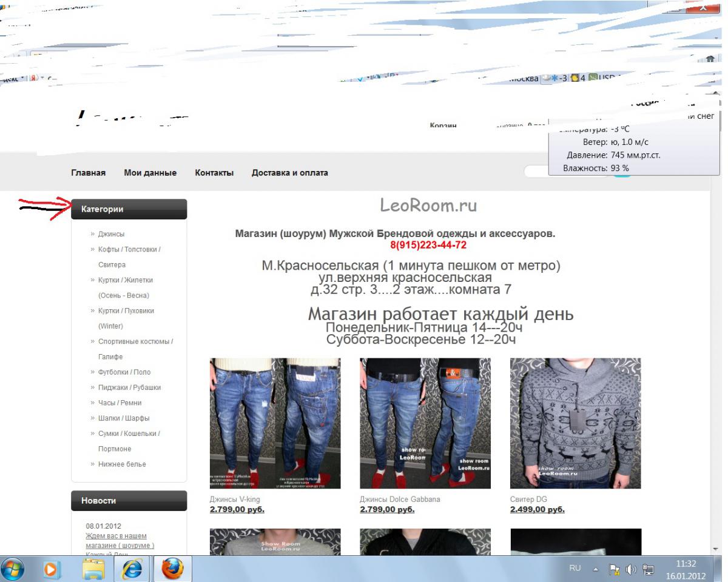Viewport: 728px width, 582px height.
Task: Click the news date 08.01.2012
Action: click(x=104, y=526)
